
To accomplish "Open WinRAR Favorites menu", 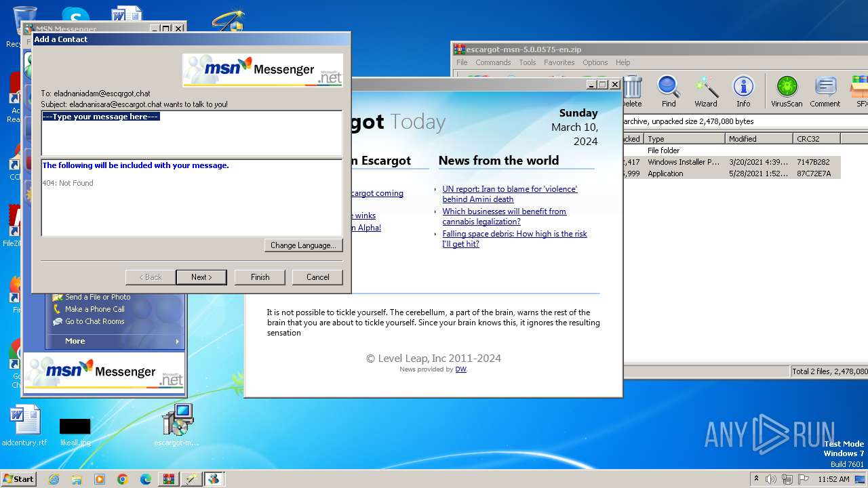I will click(x=559, y=62).
